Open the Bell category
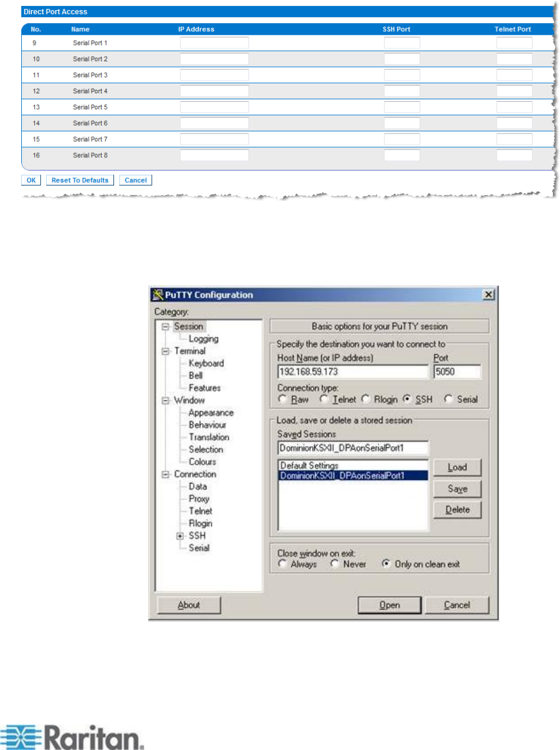 click(196, 375)
